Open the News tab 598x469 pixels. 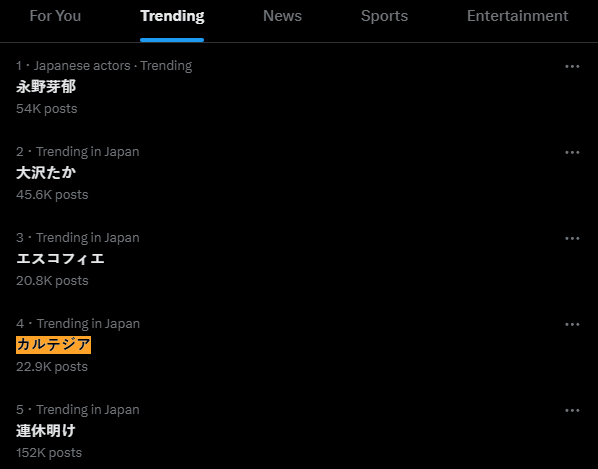(x=282, y=16)
